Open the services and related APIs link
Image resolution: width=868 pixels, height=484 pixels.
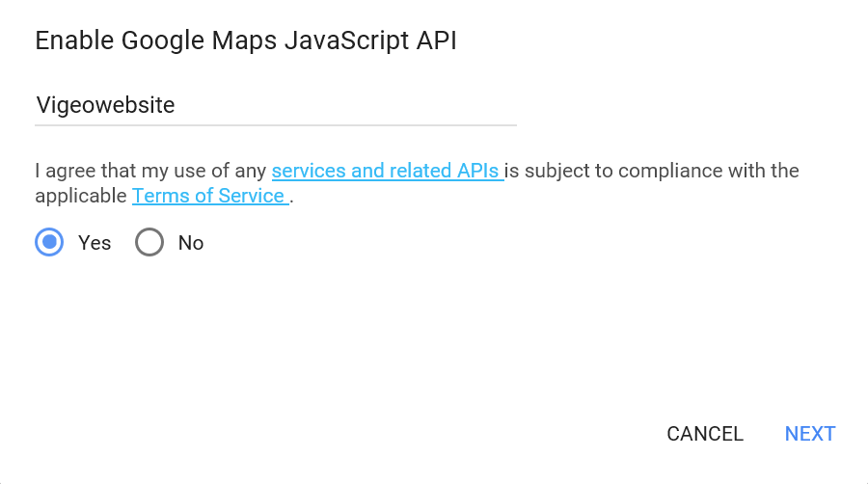coord(388,171)
